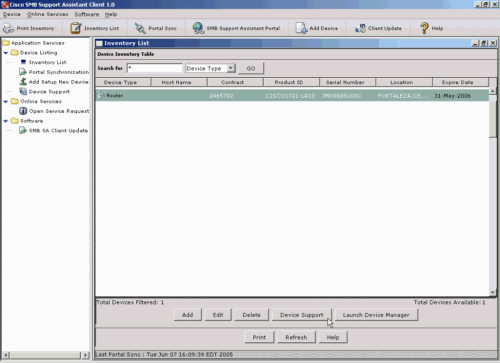Open the Software menu
500x363 pixels.
point(87,14)
